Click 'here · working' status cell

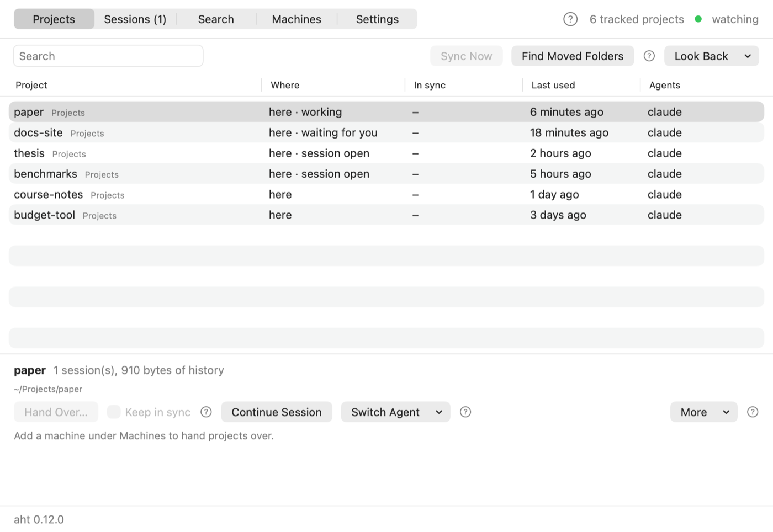[305, 112]
